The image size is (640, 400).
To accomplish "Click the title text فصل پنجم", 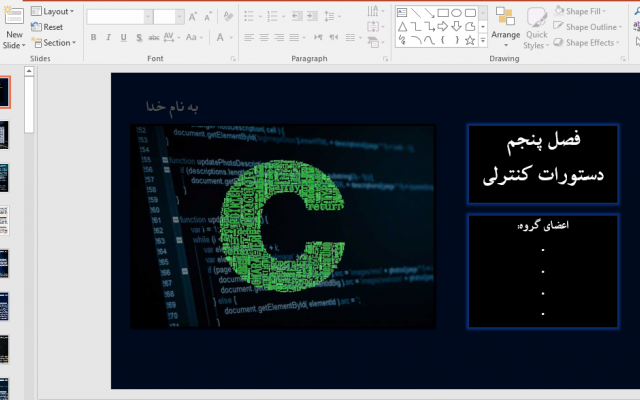I will pos(543,141).
